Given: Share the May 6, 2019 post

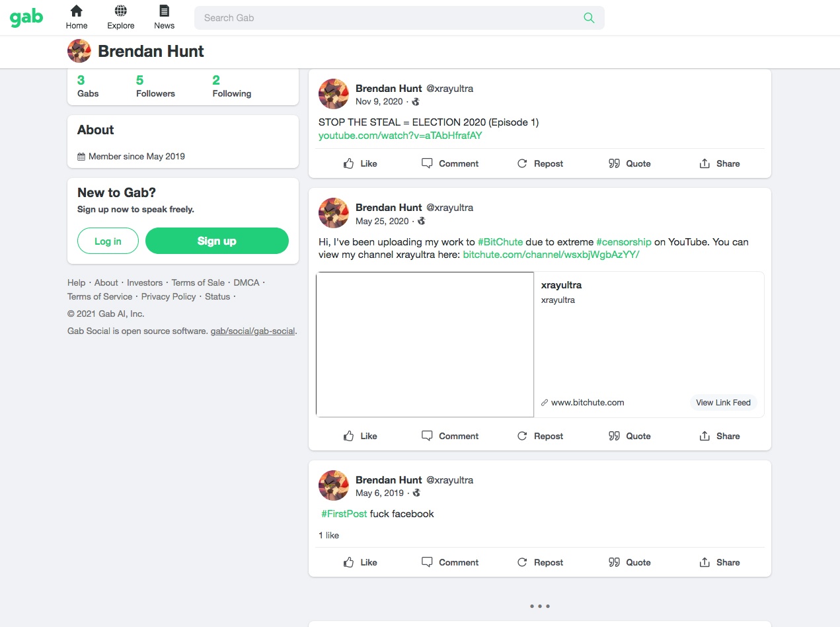Looking at the screenshot, I should (x=720, y=562).
